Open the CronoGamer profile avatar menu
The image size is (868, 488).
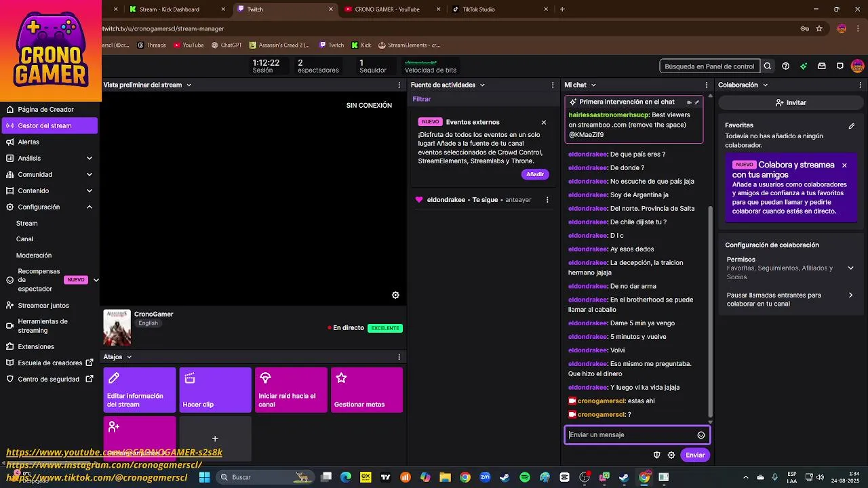[x=858, y=66]
